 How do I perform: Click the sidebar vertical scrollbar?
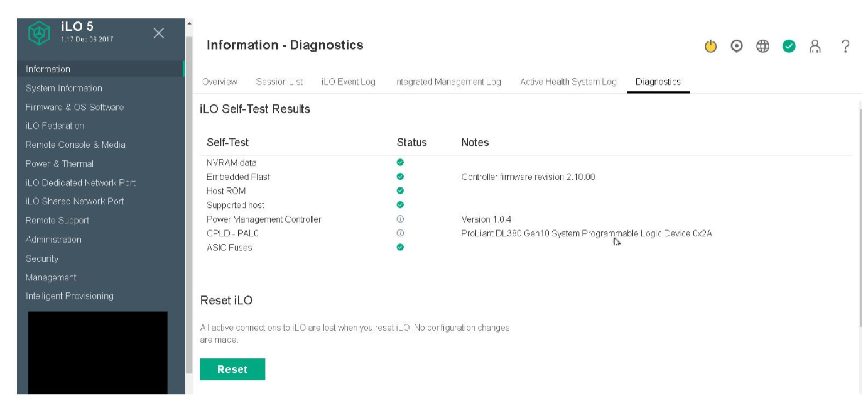click(189, 201)
